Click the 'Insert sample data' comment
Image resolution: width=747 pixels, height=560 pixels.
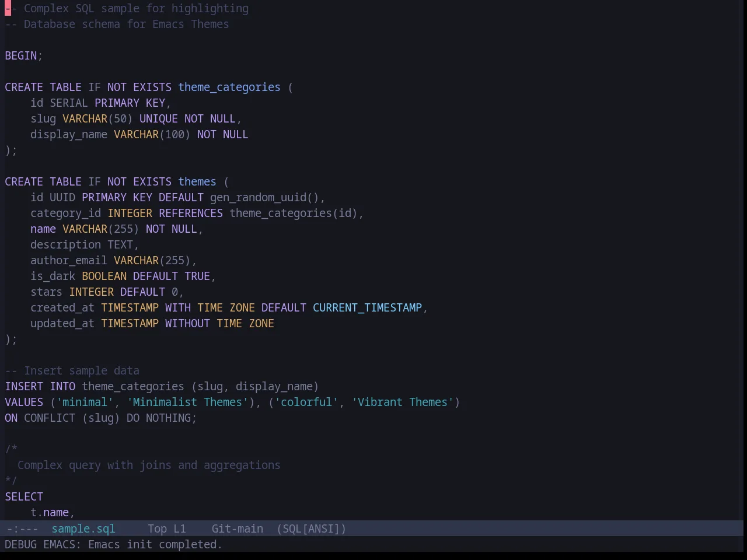tap(72, 370)
